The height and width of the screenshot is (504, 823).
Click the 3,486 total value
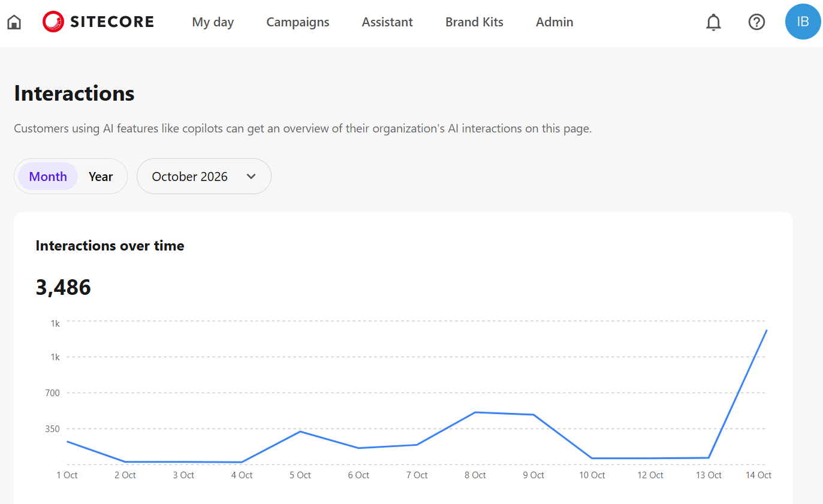pyautogui.click(x=64, y=288)
